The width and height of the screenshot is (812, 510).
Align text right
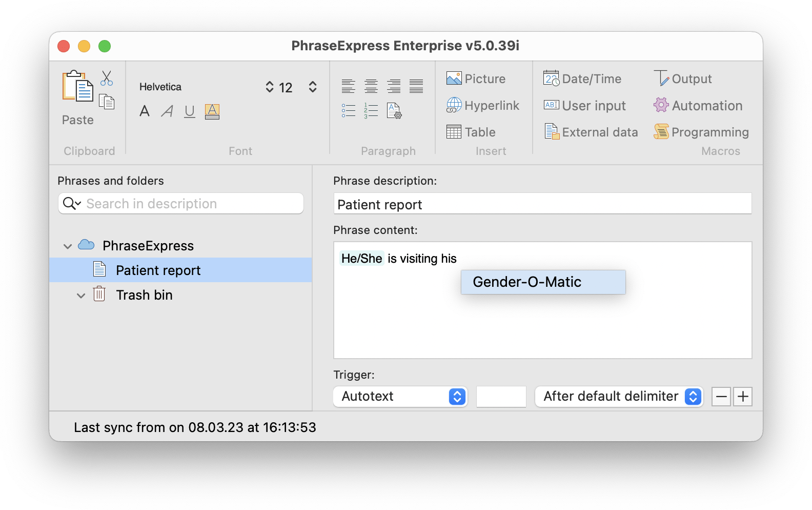tap(394, 86)
